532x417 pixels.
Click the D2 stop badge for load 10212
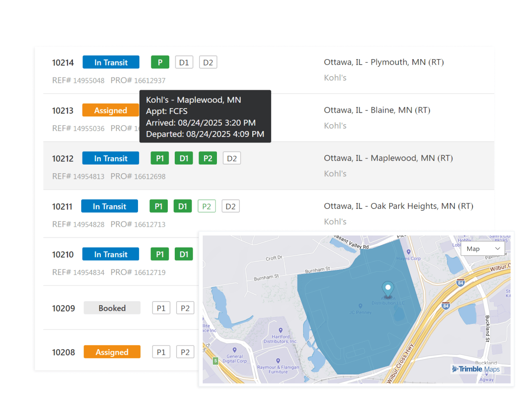click(232, 159)
